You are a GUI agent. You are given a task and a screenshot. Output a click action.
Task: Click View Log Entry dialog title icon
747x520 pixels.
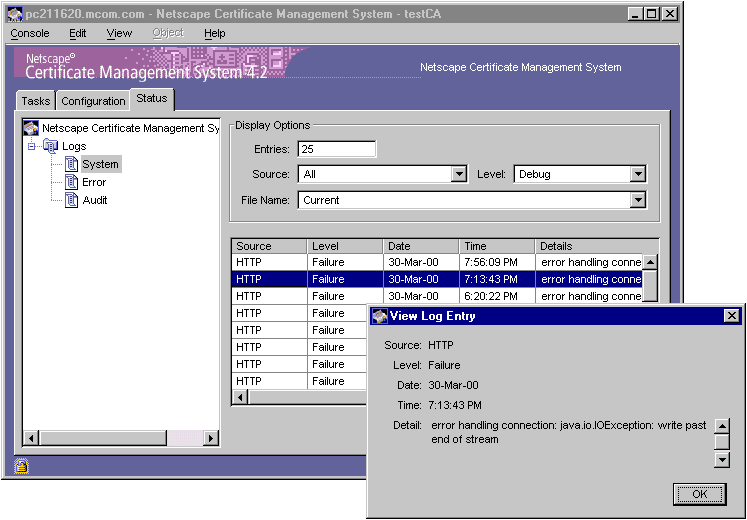[x=380, y=316]
